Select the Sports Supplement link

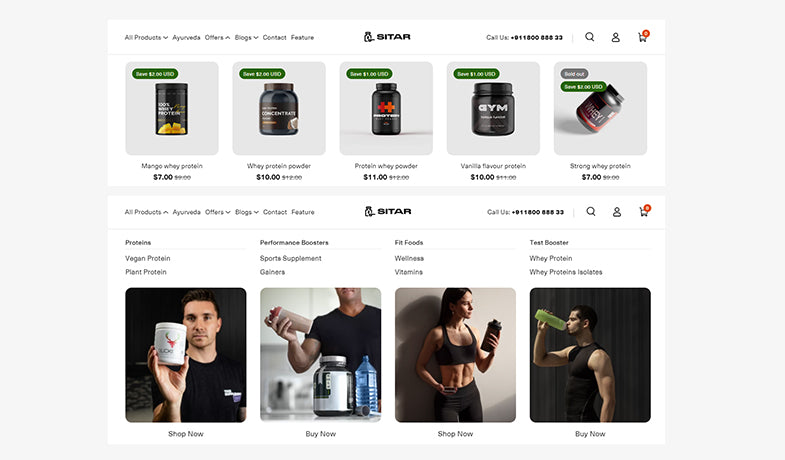point(290,258)
